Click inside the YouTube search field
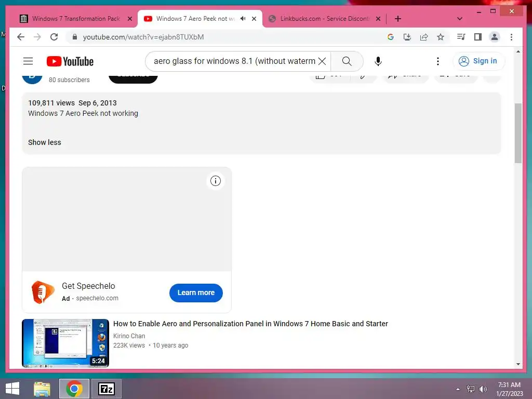This screenshot has width=532, height=399. (x=234, y=61)
